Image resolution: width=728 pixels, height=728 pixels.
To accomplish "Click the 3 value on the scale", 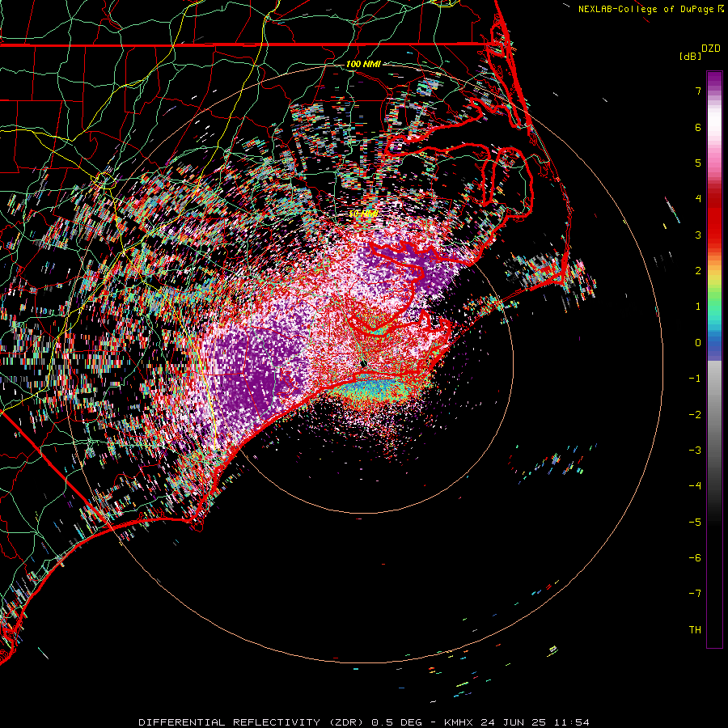I will (x=698, y=235).
